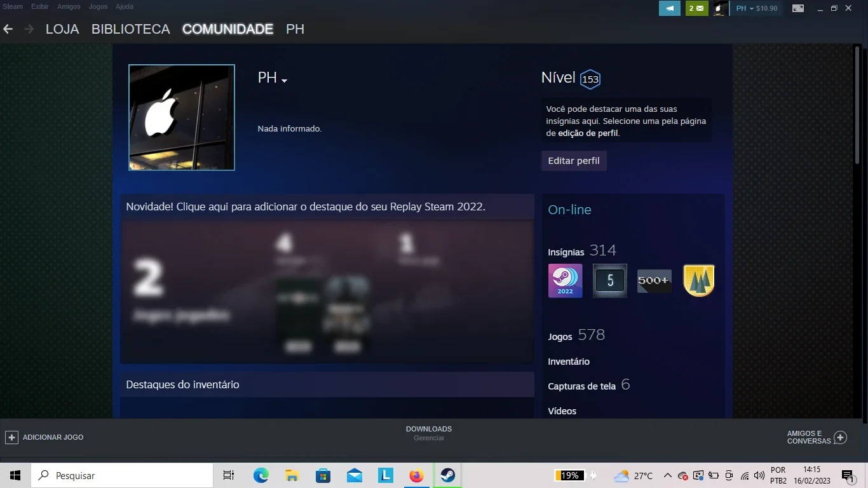Select the COMUNIDADE tab

pos(227,29)
